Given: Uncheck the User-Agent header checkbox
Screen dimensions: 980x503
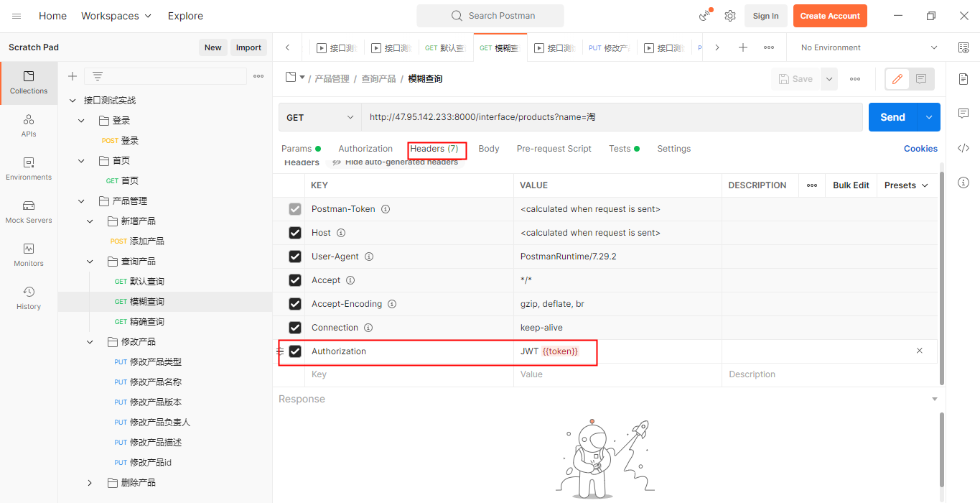Looking at the screenshot, I should pyautogui.click(x=295, y=257).
